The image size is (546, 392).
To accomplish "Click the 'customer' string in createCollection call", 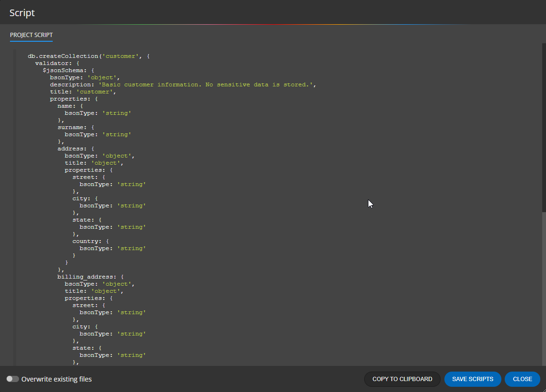I will pyautogui.click(x=122, y=56).
